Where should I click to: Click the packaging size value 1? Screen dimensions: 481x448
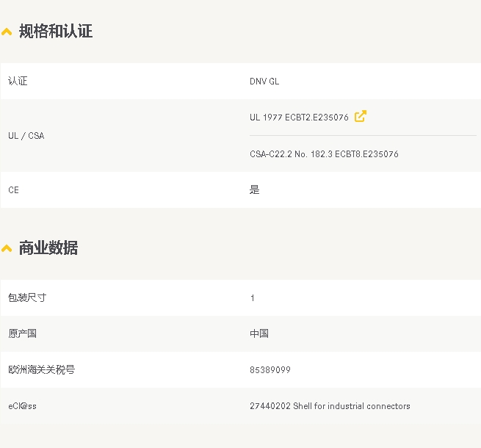[252, 298]
